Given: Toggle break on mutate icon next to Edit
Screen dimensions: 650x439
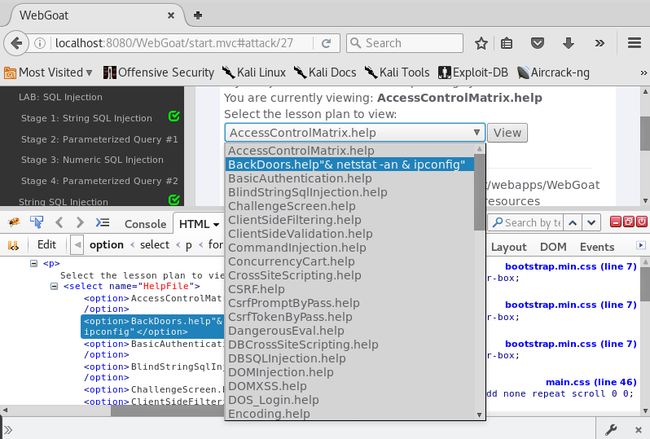Looking at the screenshot, I should pos(13,245).
